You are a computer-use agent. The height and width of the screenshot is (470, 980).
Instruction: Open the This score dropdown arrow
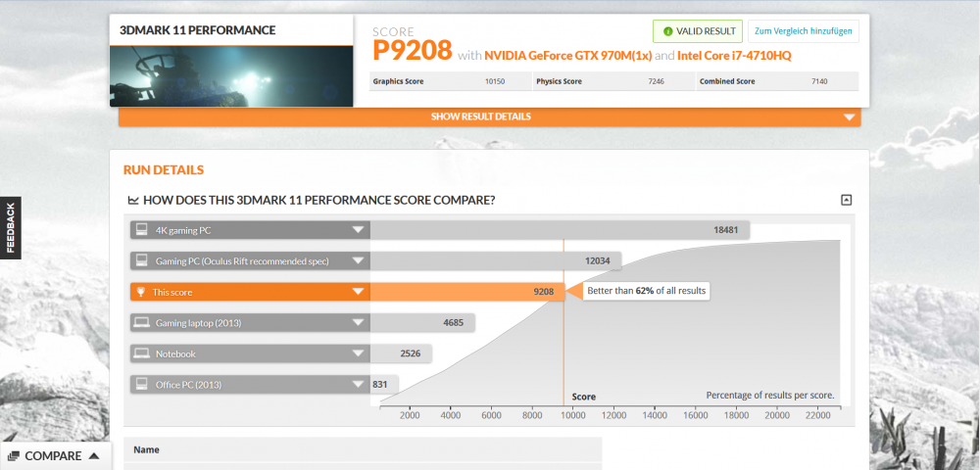click(x=359, y=292)
